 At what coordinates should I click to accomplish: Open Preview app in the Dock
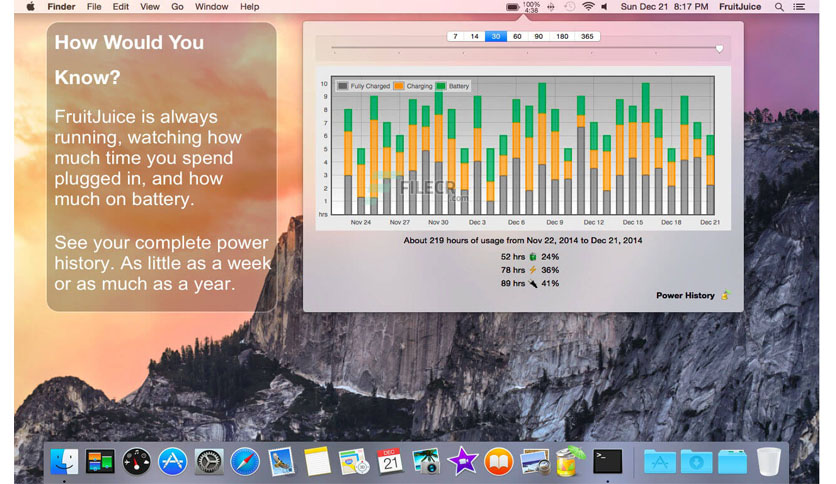(535, 462)
